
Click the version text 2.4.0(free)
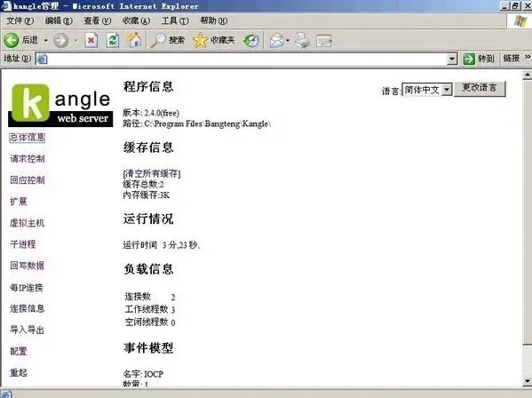(162, 113)
